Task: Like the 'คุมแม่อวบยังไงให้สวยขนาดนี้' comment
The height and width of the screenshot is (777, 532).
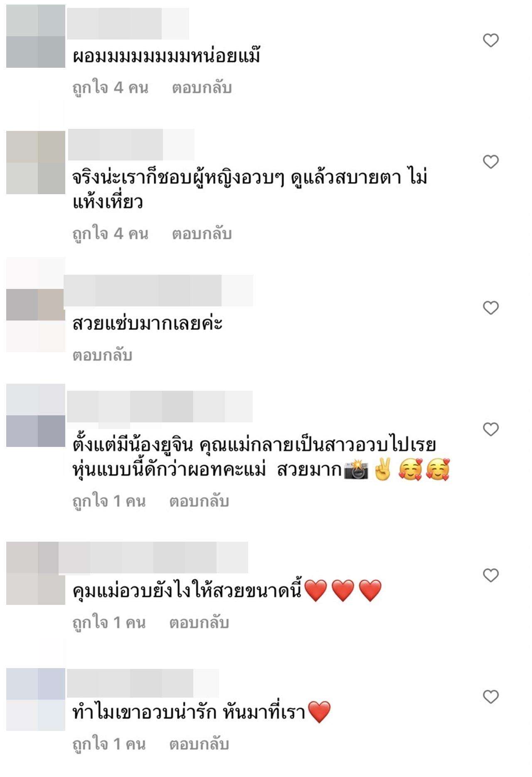Action: pos(490,575)
